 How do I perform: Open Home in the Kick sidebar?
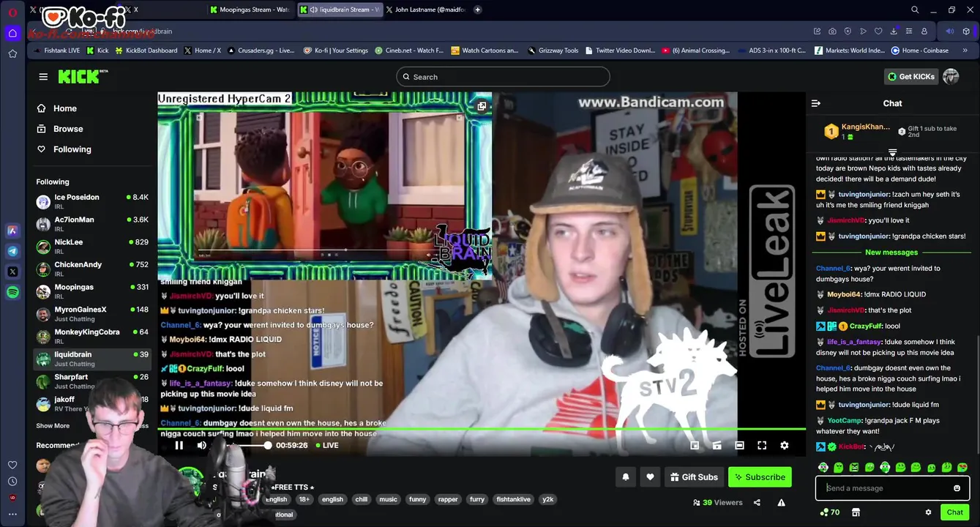tap(64, 108)
